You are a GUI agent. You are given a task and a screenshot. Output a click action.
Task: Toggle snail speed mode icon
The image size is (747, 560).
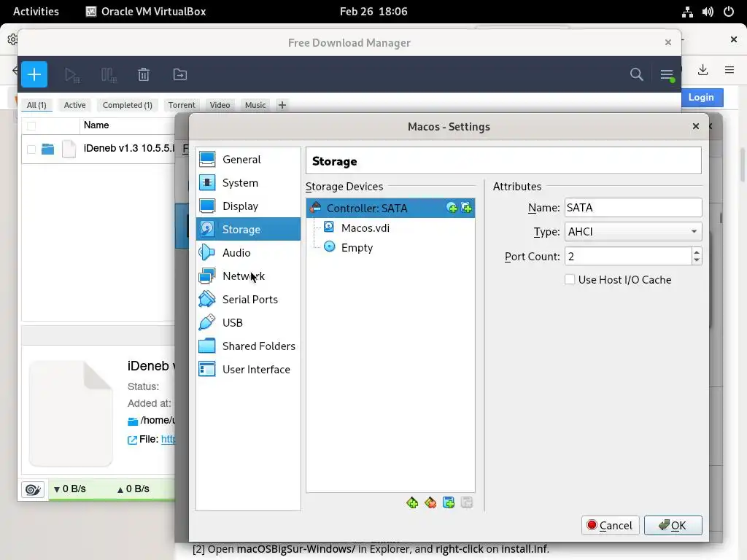pyautogui.click(x=33, y=489)
